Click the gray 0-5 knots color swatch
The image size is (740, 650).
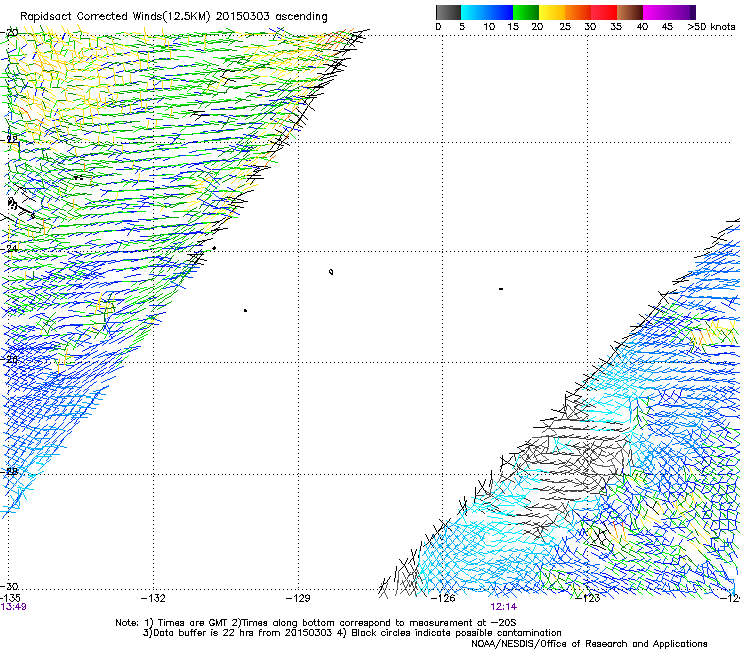point(448,12)
